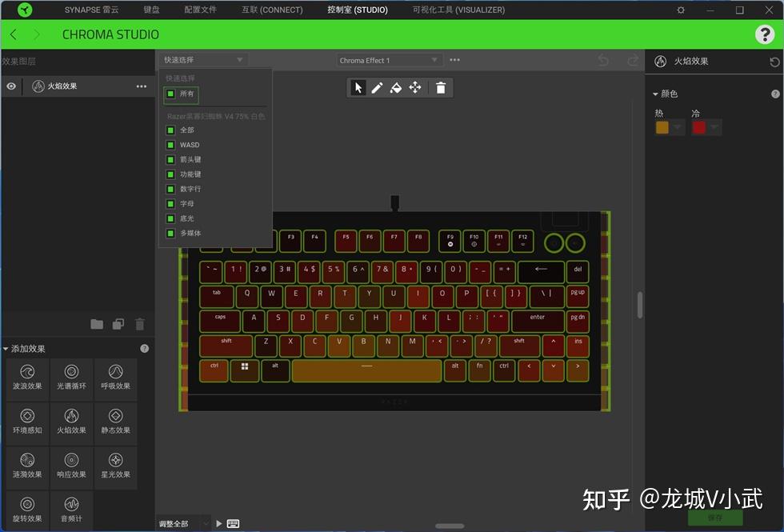
Task: Click the trash delete tool in canvas toolbar
Action: [x=441, y=88]
